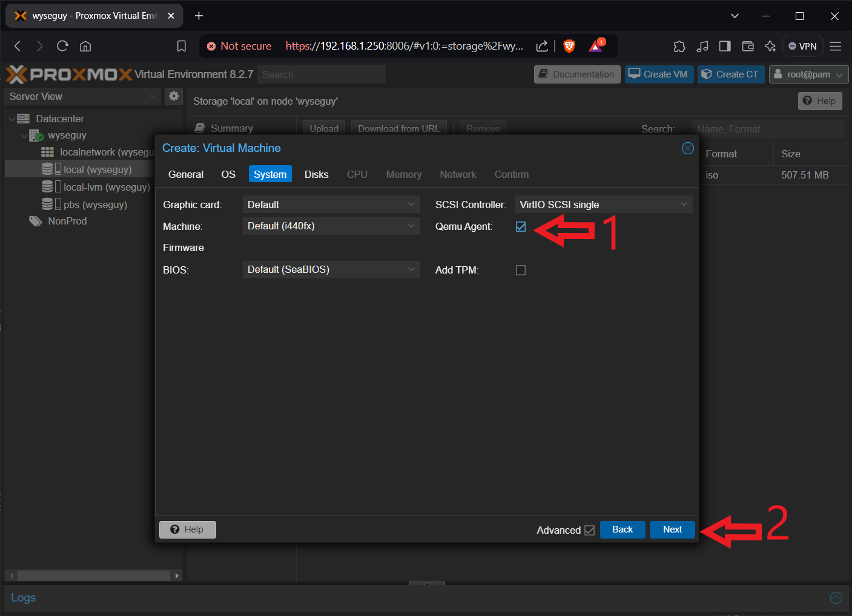
Task: Click the right scroll arrow in tree
Action: pyautogui.click(x=177, y=575)
